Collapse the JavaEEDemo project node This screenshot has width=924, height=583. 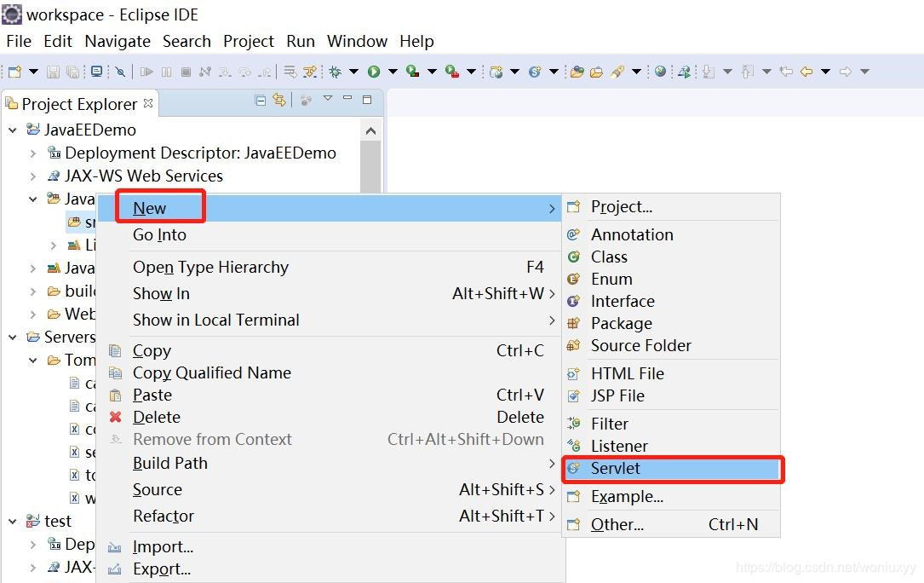click(x=13, y=130)
